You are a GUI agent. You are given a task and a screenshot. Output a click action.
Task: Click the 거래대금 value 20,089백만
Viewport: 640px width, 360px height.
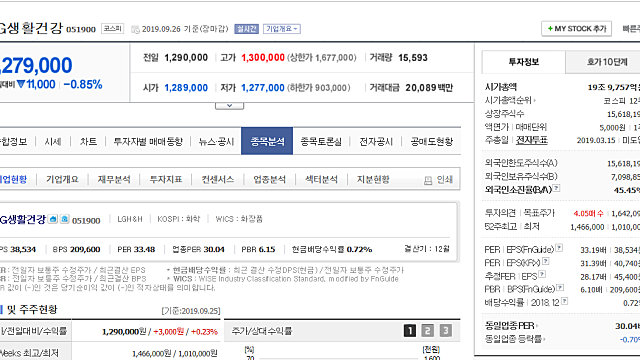pos(429,88)
